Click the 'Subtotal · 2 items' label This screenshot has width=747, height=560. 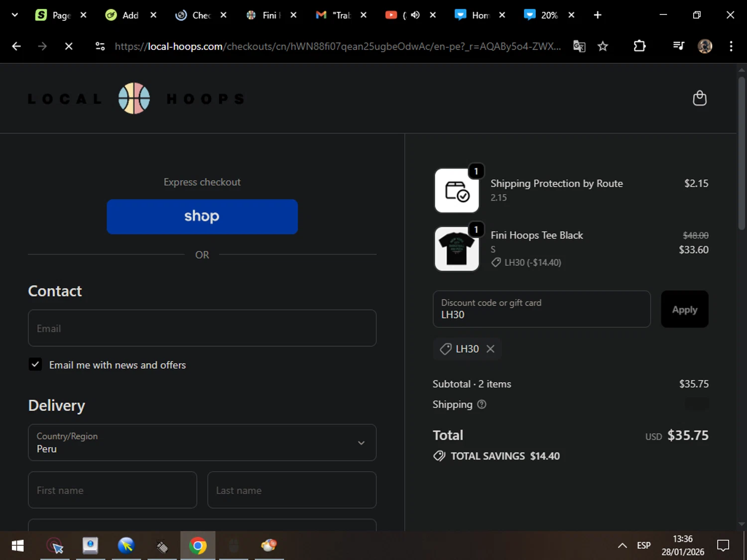pos(472,384)
